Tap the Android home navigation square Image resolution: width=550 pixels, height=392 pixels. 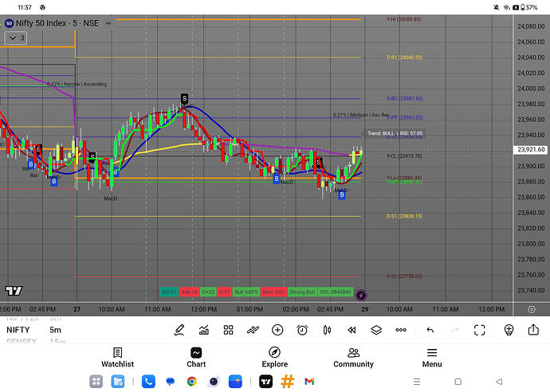tap(458, 382)
